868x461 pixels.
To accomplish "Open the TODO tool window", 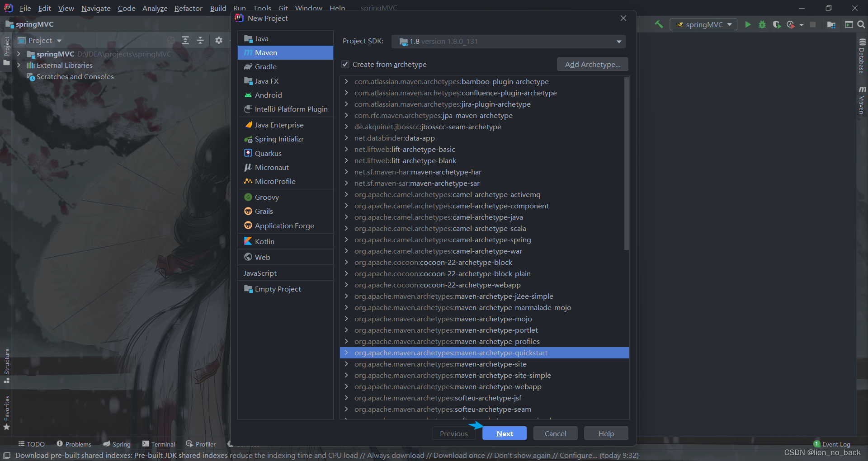I will (x=31, y=444).
